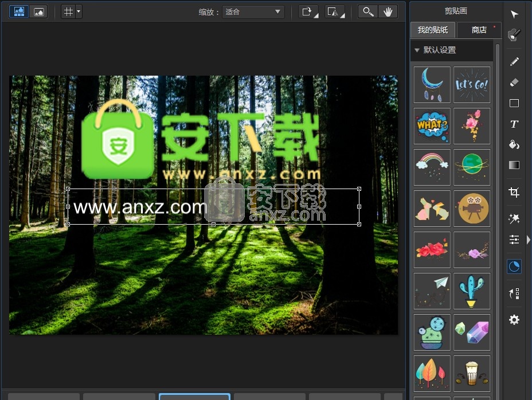
Task: Switch to single image view mode
Action: pyautogui.click(x=38, y=11)
